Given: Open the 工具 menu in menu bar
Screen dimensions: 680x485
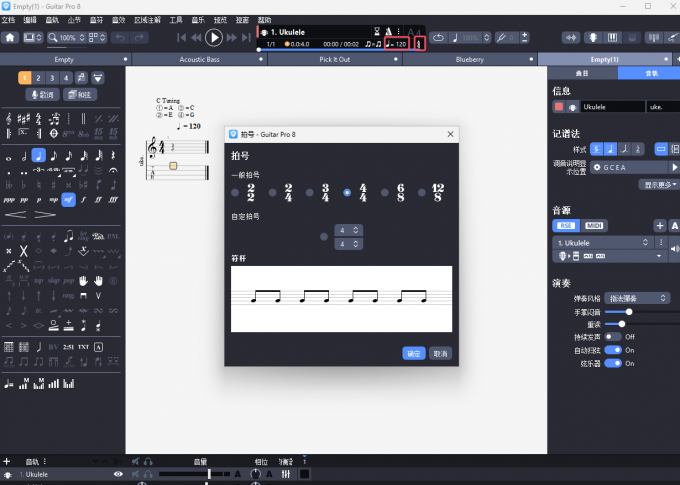Looking at the screenshot, I should point(176,19).
